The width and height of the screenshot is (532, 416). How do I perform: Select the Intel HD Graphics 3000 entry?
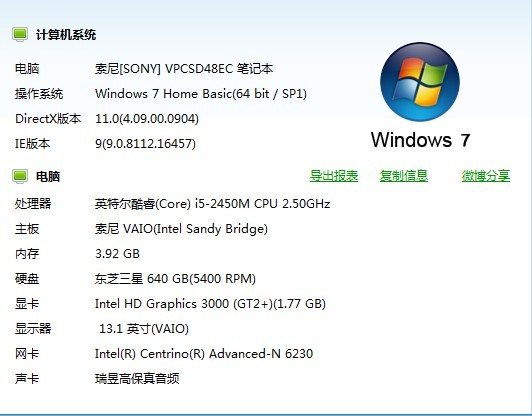[210, 304]
